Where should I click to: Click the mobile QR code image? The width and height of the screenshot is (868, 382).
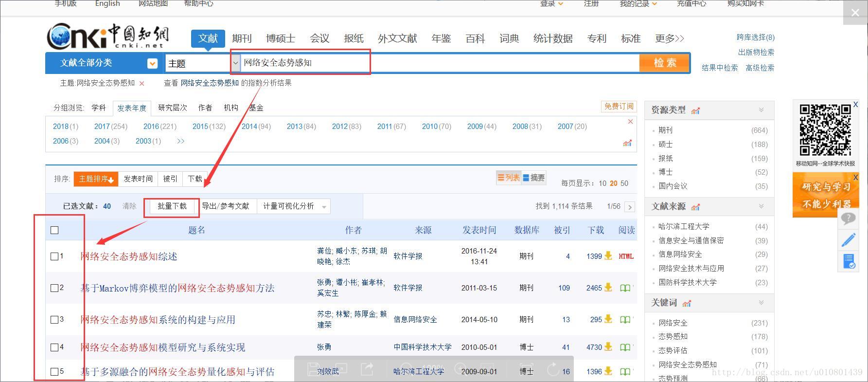tap(825, 130)
